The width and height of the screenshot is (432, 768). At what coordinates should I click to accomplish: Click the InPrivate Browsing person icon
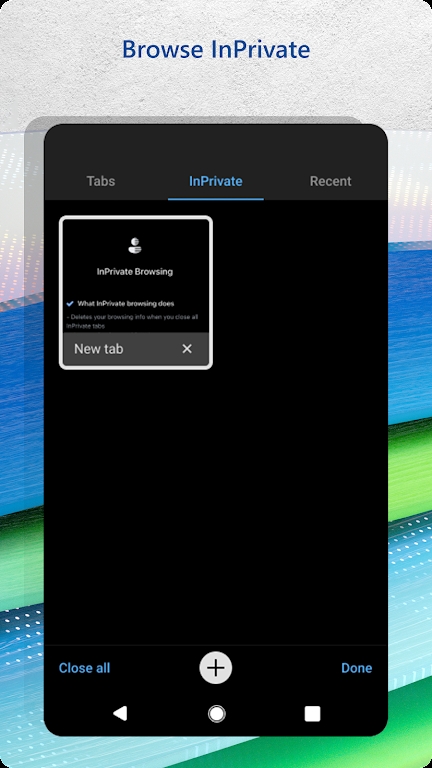point(135,245)
